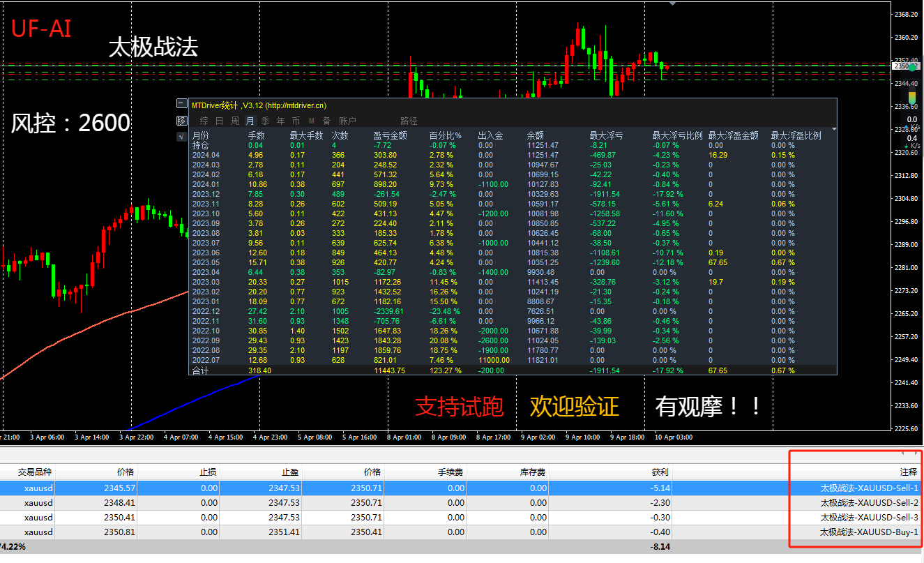Switch to the 综 summary tab

tap(204, 121)
